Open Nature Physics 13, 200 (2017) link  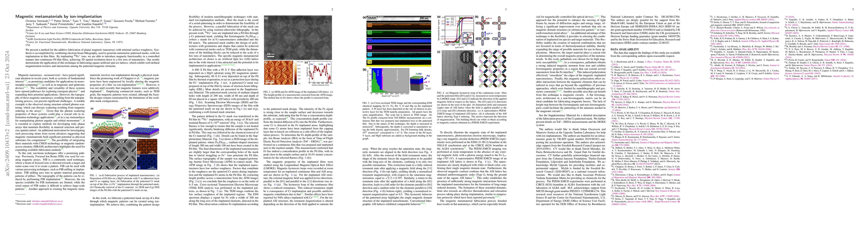click(661, 70)
